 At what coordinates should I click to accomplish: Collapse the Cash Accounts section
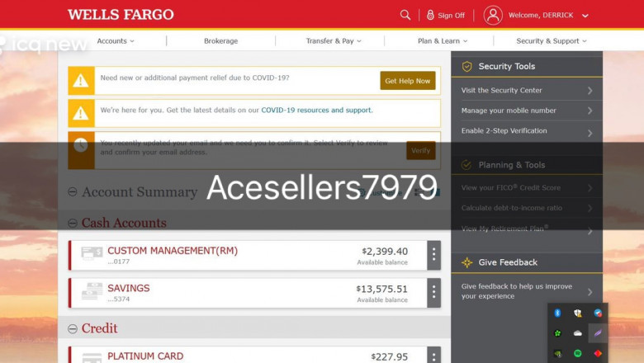pyautogui.click(x=73, y=223)
